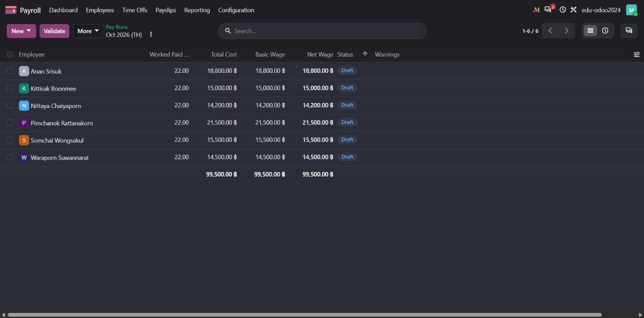The width and height of the screenshot is (644, 318).
Task: Open the debug tools wrench icon
Action: tap(573, 10)
